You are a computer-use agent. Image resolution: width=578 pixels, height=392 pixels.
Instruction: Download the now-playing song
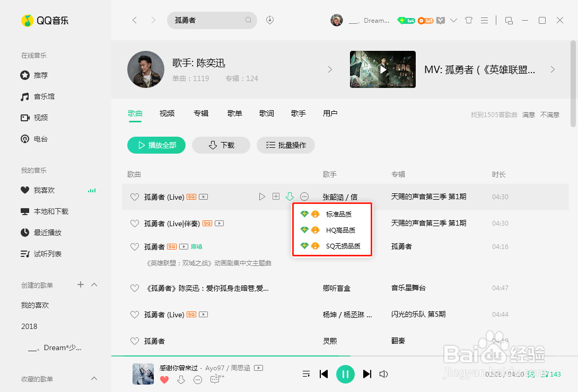click(x=181, y=380)
